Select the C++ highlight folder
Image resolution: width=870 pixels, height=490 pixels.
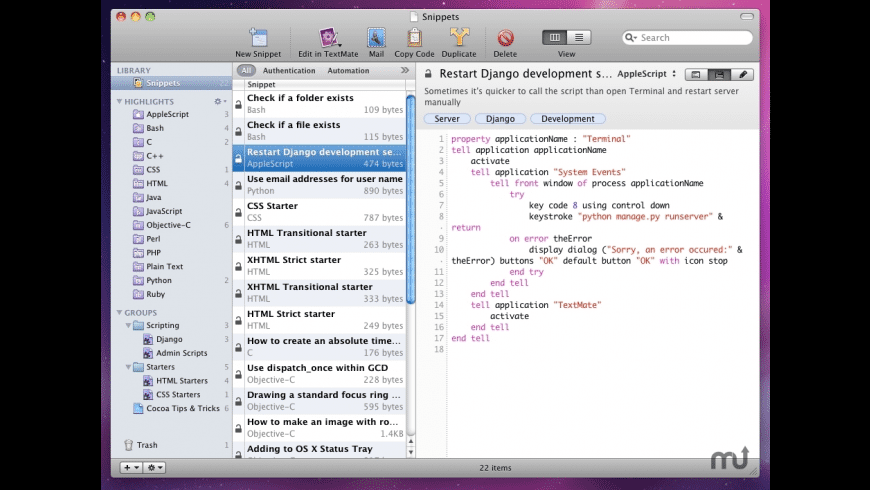[154, 156]
